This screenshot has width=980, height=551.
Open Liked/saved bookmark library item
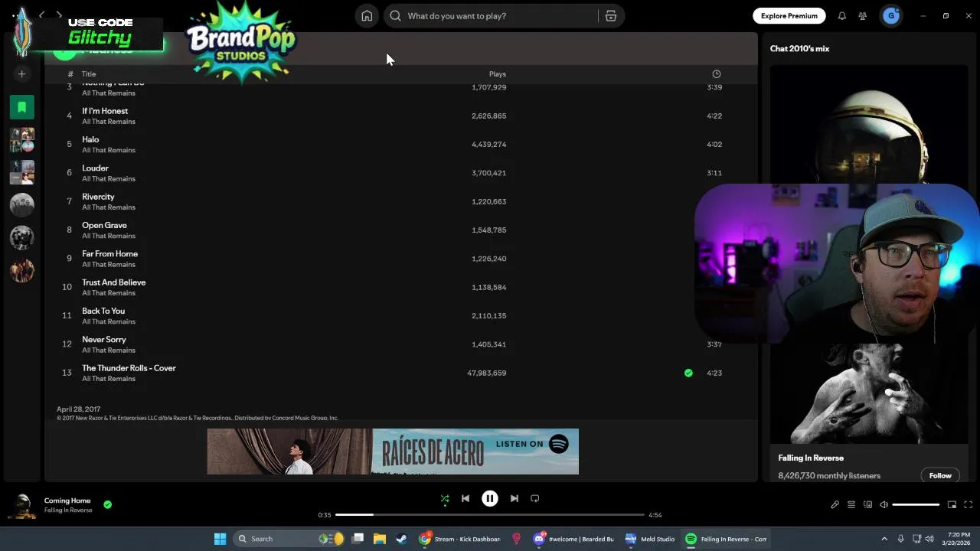coord(22,107)
